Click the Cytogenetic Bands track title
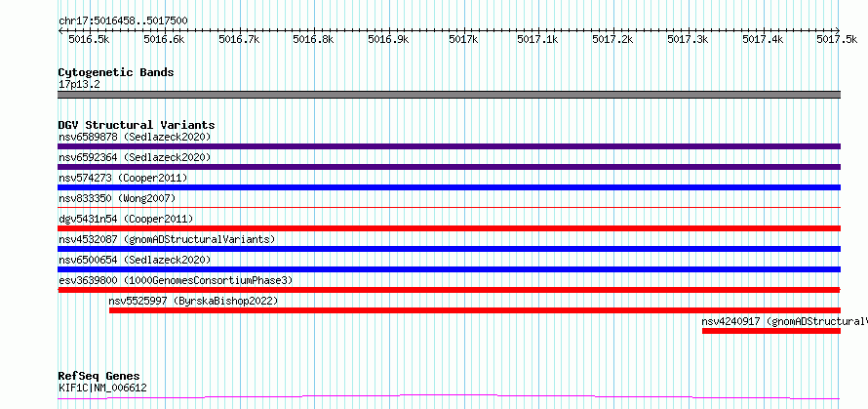This screenshot has height=409, width=868. click(116, 72)
